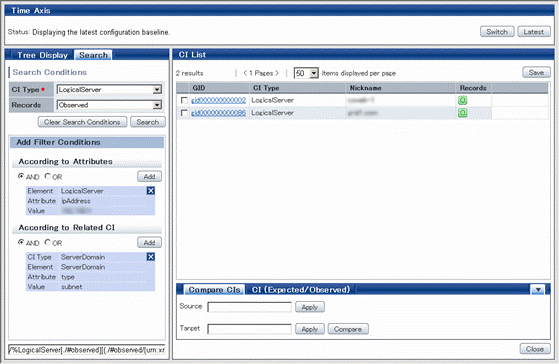Remove the LogicalServer ipAddress attribute filter
This screenshot has width=559, height=364.
pos(151,191)
